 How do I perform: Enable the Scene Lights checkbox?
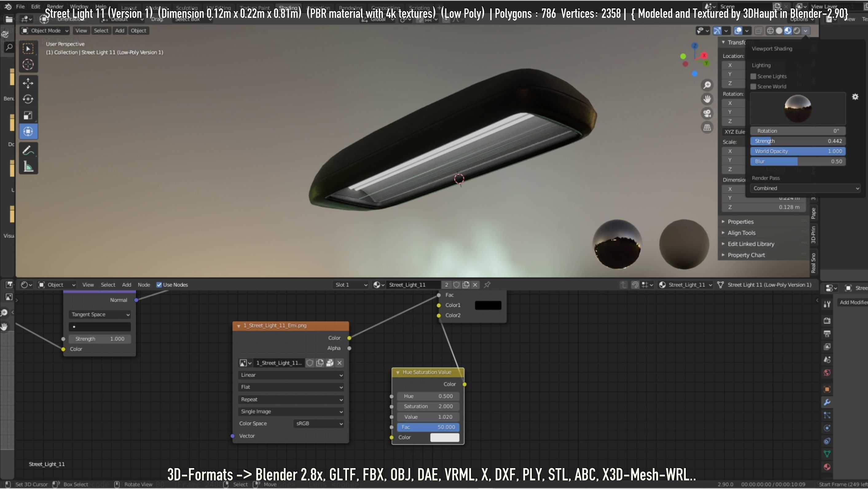tap(753, 77)
